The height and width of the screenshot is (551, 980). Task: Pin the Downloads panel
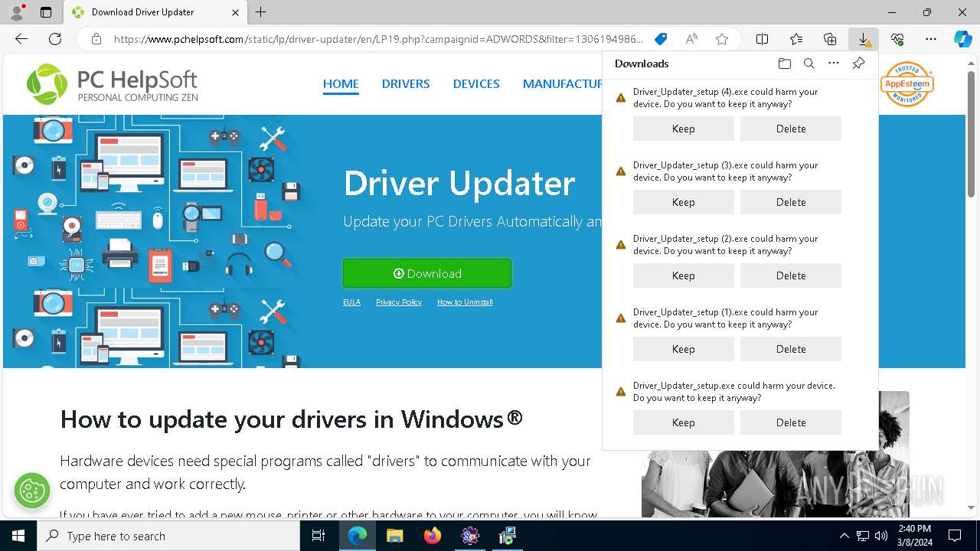[x=858, y=64]
